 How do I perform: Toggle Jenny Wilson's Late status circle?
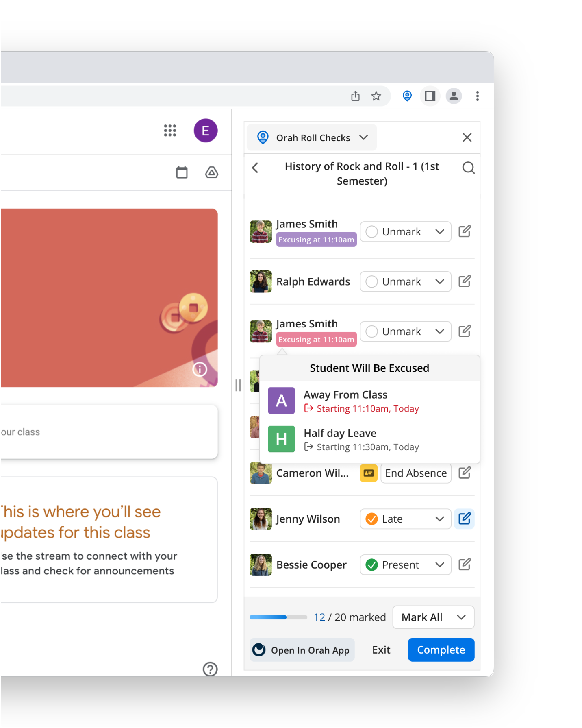tap(371, 519)
